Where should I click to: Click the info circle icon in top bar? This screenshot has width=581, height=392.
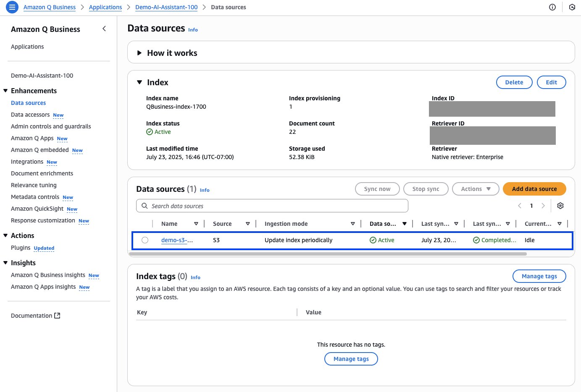pyautogui.click(x=552, y=7)
